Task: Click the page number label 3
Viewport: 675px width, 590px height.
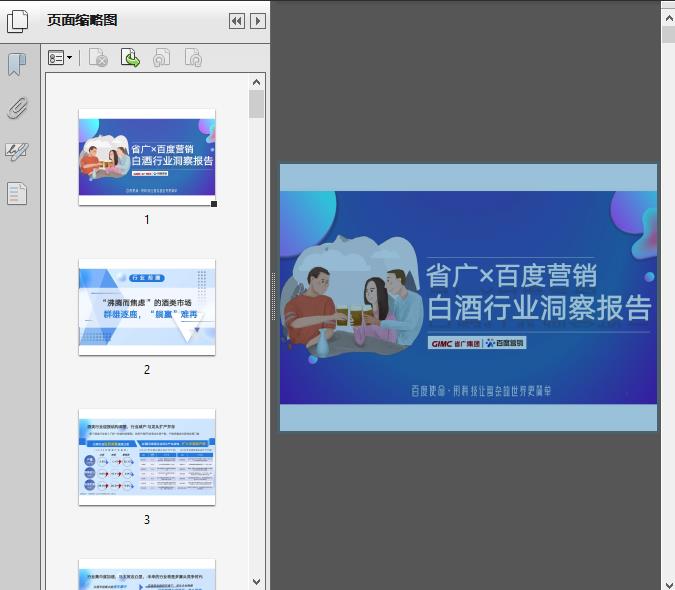Action: click(x=147, y=520)
